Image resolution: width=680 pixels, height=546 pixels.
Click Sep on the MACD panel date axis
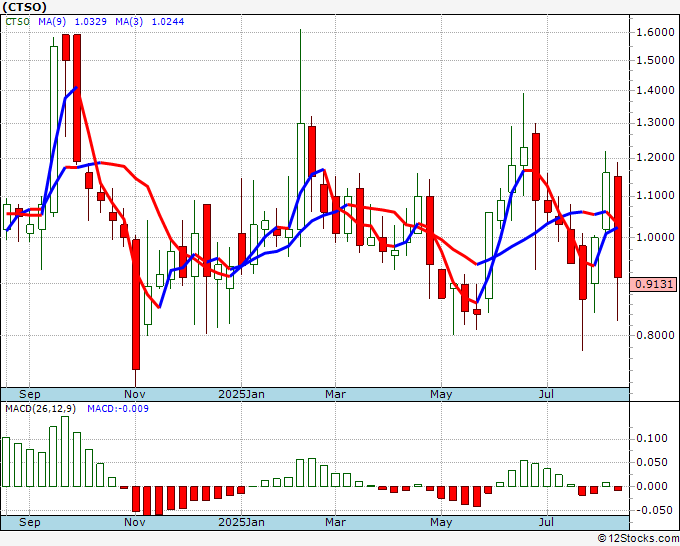pyautogui.click(x=29, y=522)
